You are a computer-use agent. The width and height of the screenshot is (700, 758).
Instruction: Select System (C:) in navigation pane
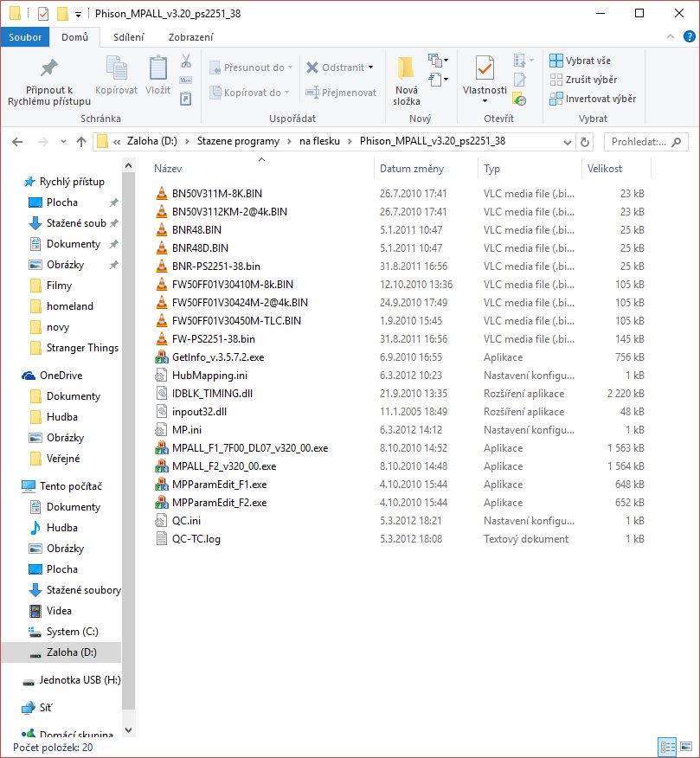pyautogui.click(x=72, y=632)
